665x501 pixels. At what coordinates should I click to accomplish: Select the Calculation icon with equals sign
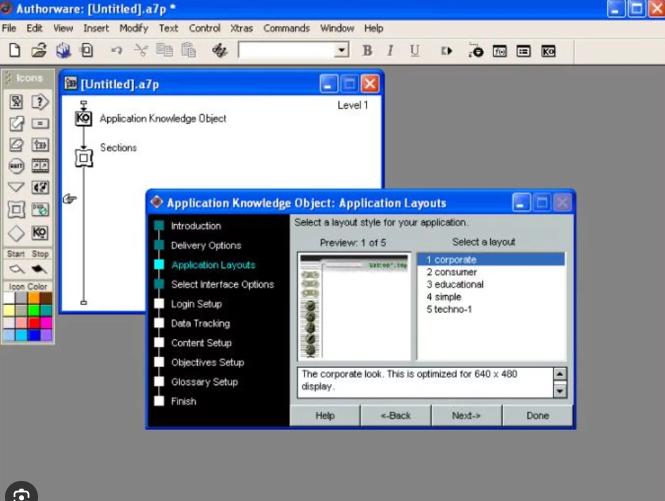click(x=40, y=123)
